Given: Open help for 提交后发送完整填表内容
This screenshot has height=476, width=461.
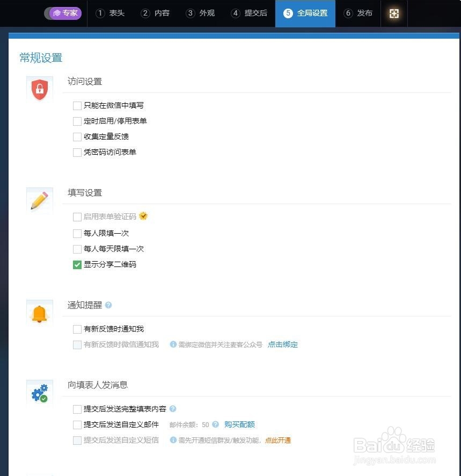Looking at the screenshot, I should pyautogui.click(x=173, y=409).
